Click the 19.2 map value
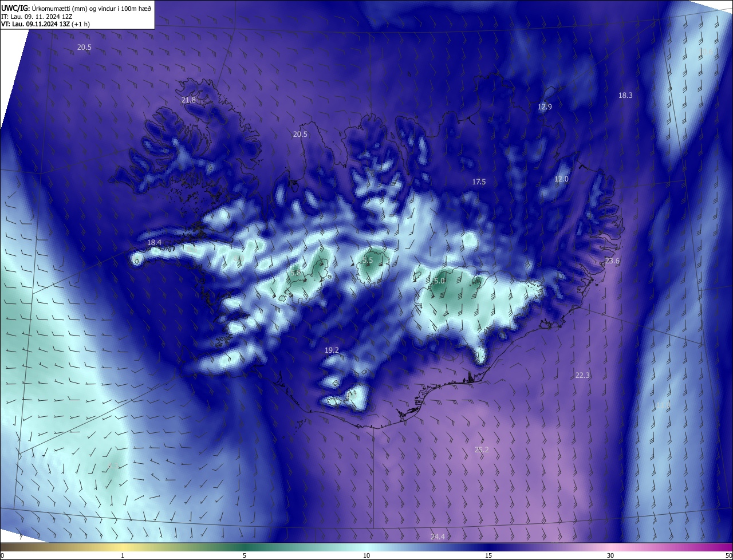 [332, 350]
